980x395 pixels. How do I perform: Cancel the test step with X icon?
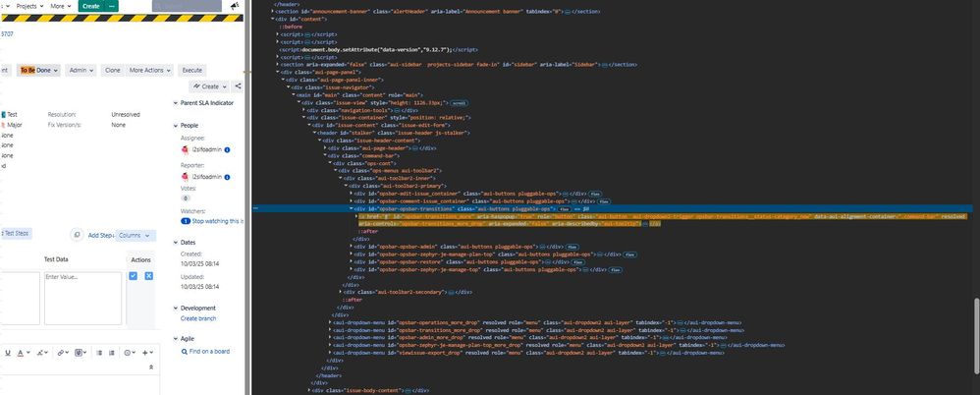[x=148, y=276]
